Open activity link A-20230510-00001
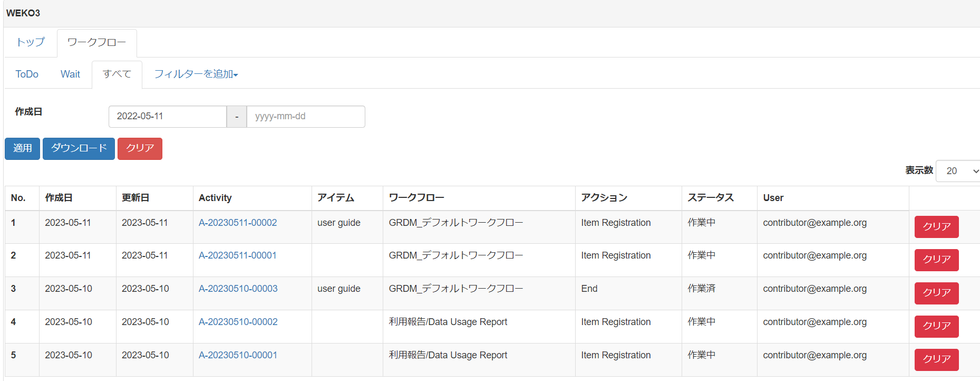Image resolution: width=980 pixels, height=381 pixels. tap(238, 355)
